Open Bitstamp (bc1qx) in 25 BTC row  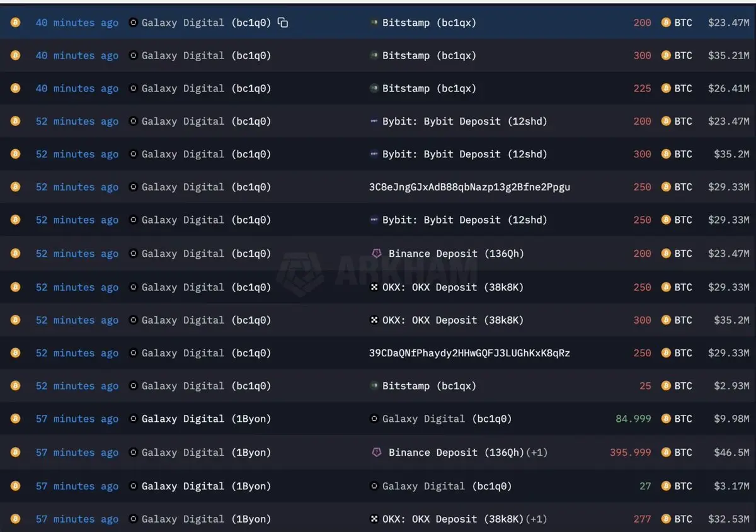tap(429, 386)
